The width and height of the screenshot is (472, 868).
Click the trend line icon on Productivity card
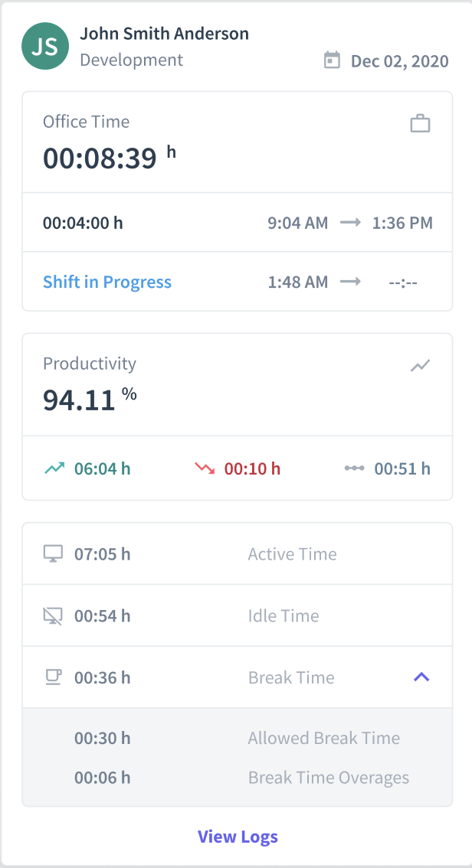(x=421, y=365)
